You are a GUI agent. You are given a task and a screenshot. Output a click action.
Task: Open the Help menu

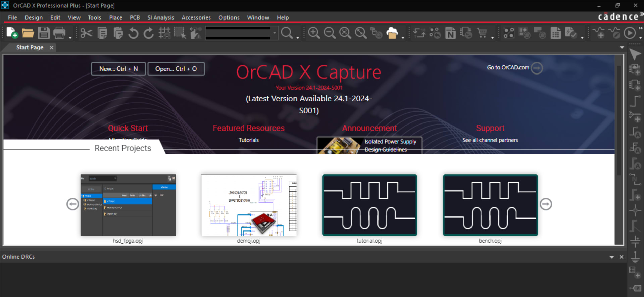pyautogui.click(x=283, y=17)
